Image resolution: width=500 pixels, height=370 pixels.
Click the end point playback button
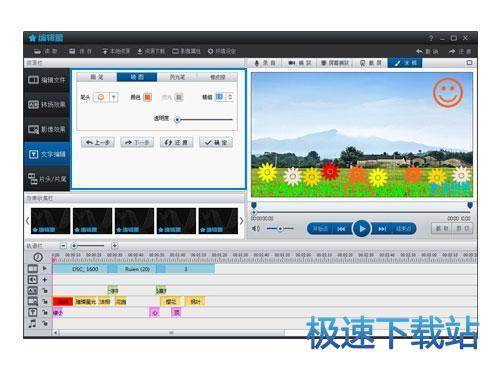[403, 229]
